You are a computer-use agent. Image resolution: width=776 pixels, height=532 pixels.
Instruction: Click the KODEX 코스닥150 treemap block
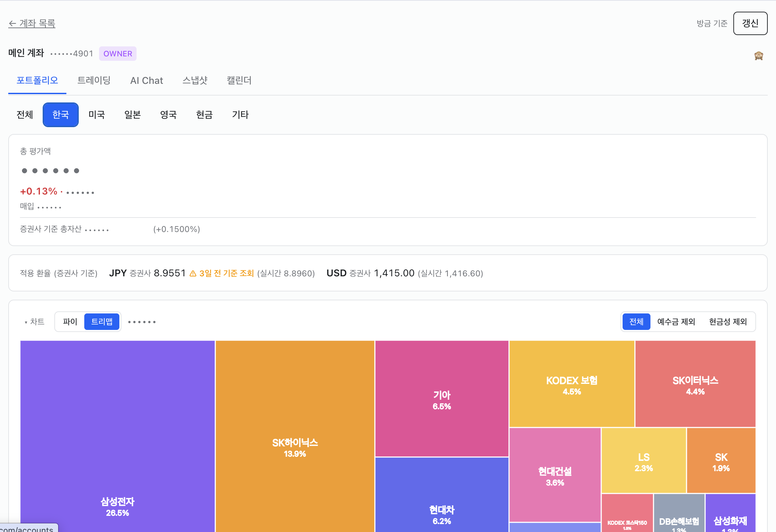pyautogui.click(x=627, y=513)
